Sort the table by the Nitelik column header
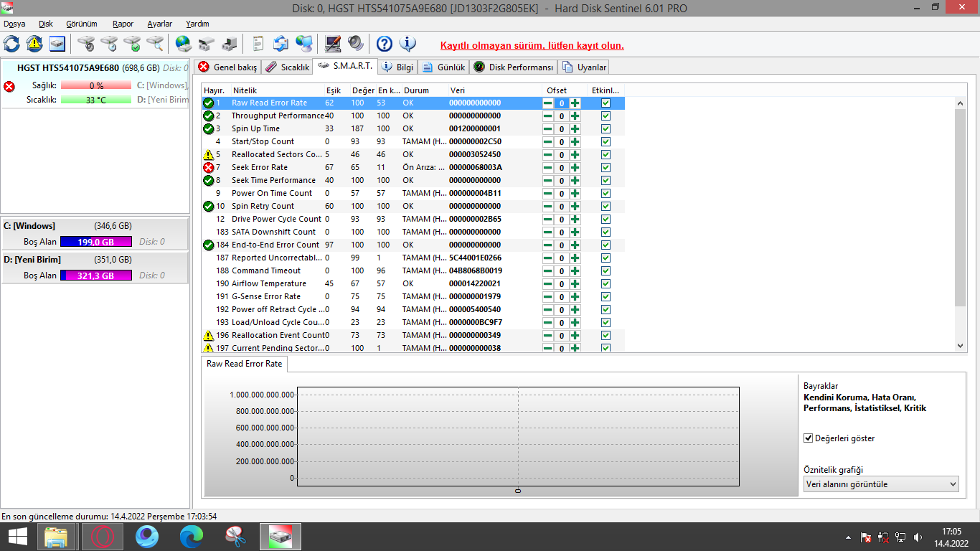Viewport: 980px width, 551px height. (278, 90)
